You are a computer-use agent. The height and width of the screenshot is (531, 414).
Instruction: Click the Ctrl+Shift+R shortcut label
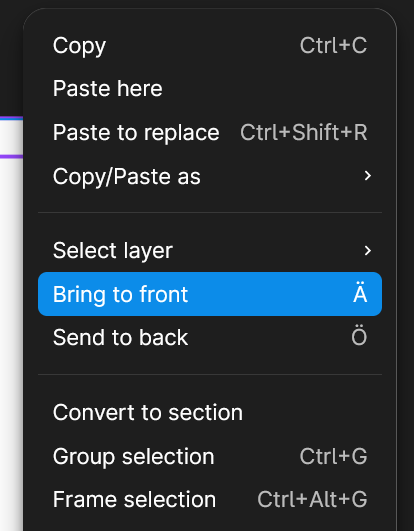click(304, 132)
